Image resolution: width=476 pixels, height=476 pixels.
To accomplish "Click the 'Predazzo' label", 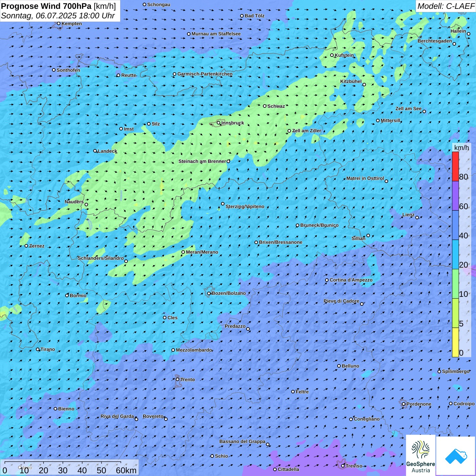I will point(235,326).
